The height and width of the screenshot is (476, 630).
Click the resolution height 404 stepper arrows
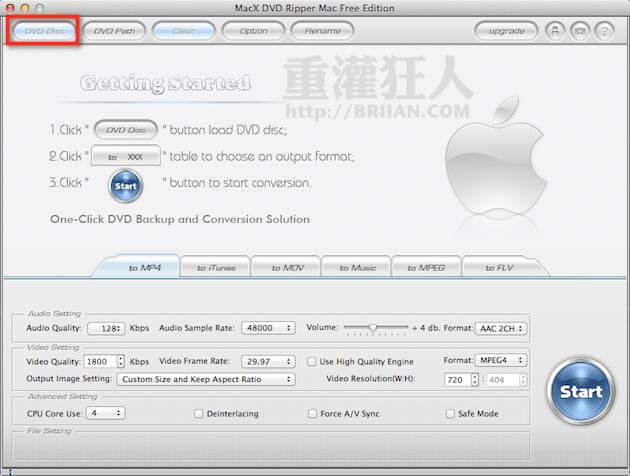(523, 379)
